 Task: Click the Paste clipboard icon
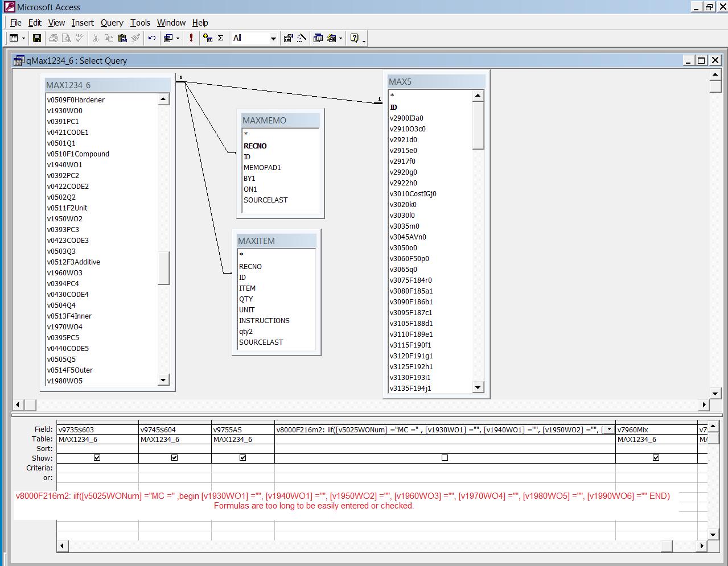[122, 38]
